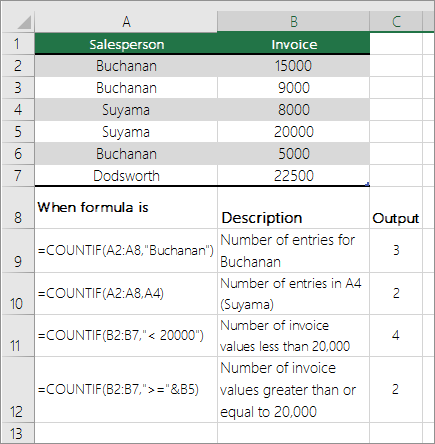This screenshot has width=435, height=444.
Task: Click the Invoice header cell
Action: click(293, 44)
